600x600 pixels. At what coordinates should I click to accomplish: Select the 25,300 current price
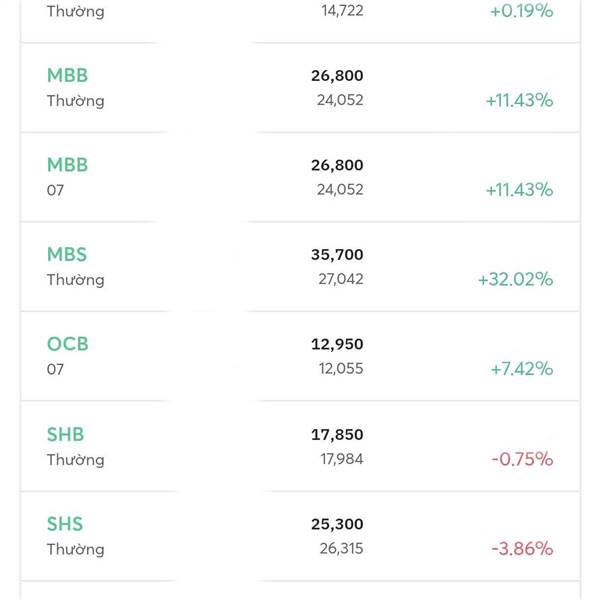pyautogui.click(x=337, y=524)
